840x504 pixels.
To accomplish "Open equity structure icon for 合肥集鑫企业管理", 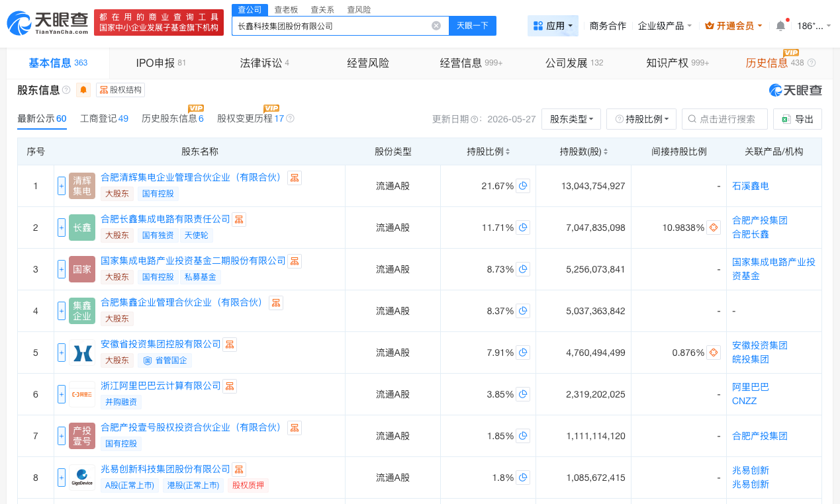I will click(x=276, y=302).
